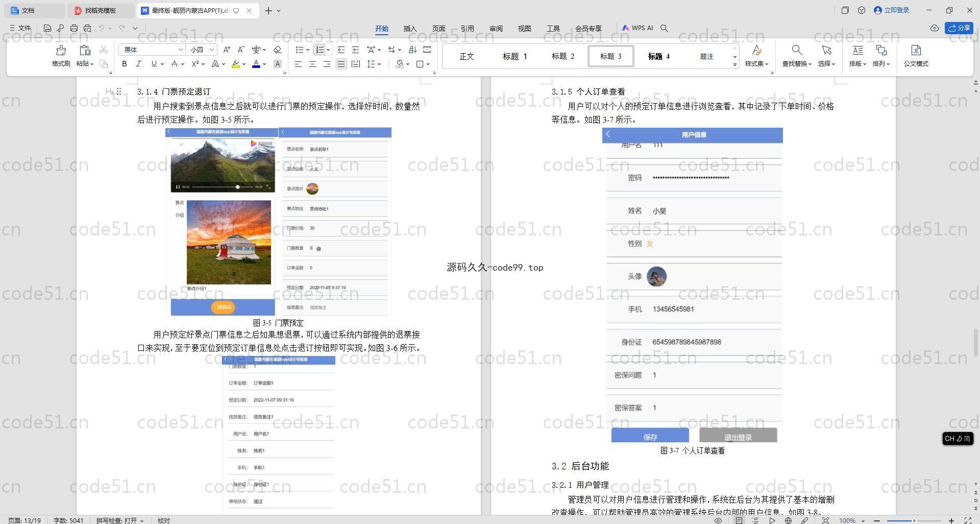Click the search icon next to WPS AI
Viewport: 980px width, 524px height.
coord(664,28)
